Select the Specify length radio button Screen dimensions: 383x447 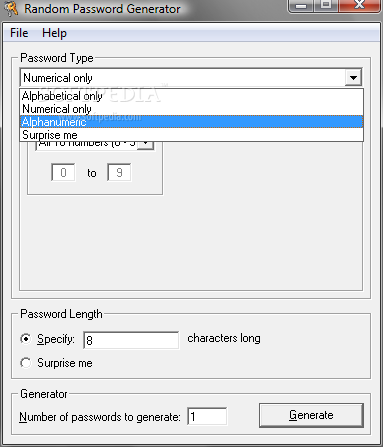tap(26, 339)
